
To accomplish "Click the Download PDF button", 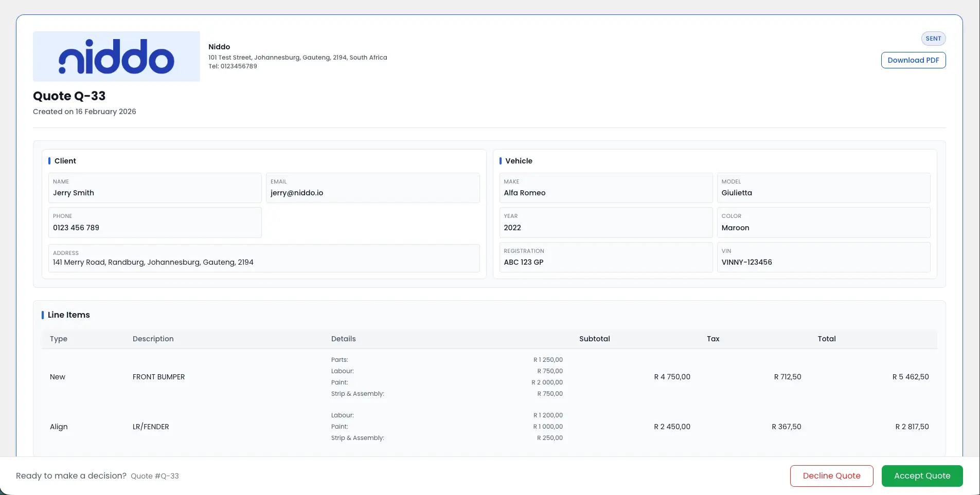I will (913, 60).
